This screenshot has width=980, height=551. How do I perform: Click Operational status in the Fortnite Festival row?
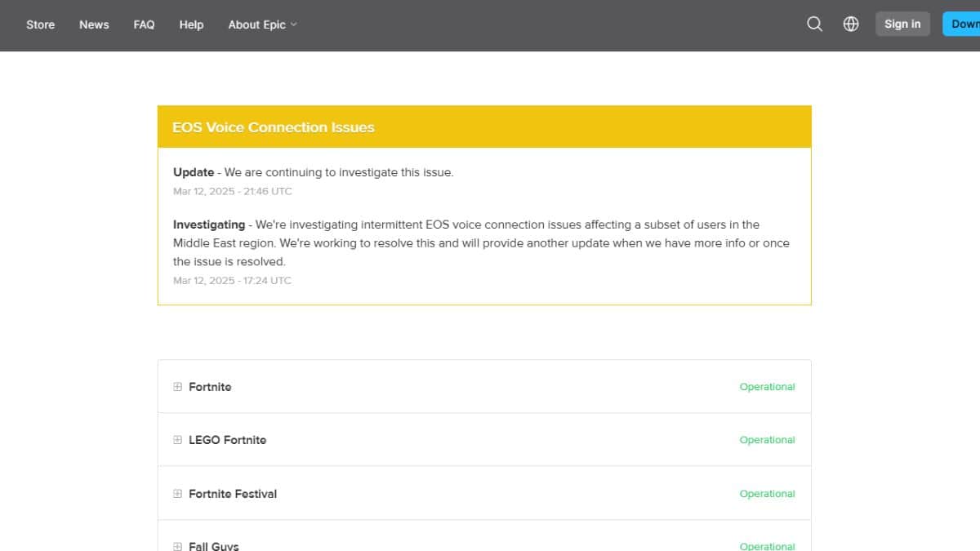tap(767, 494)
